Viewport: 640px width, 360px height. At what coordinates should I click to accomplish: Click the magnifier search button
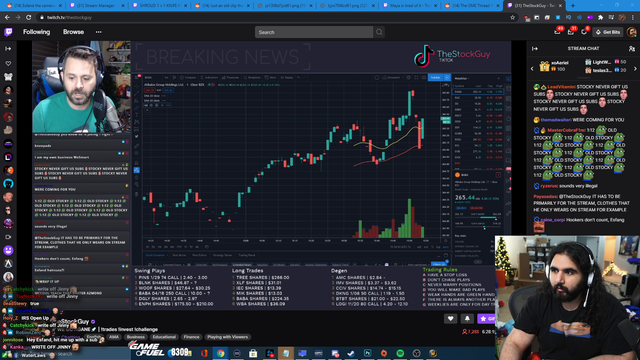[x=379, y=32]
